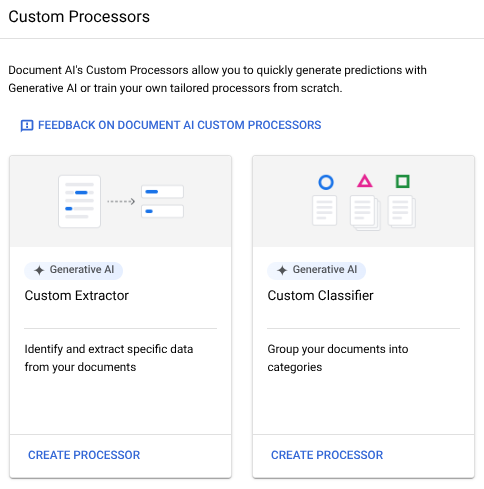
Task: Click the Custom Classifier illustration thumbnail
Action: click(364, 201)
